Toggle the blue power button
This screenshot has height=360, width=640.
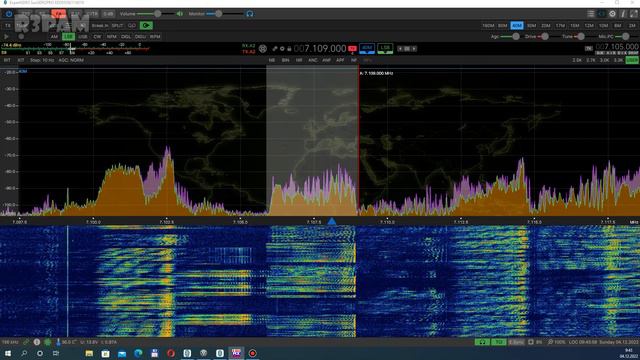(9, 14)
